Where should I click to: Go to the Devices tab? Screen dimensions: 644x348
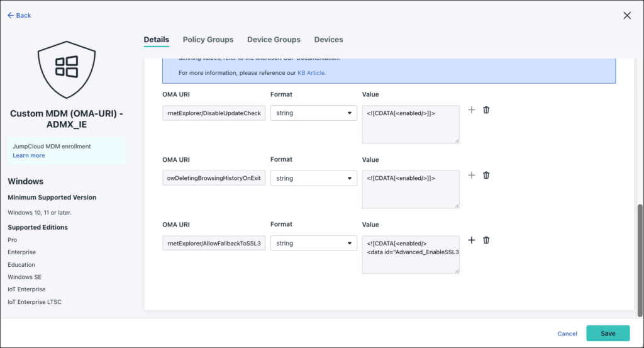pos(328,40)
